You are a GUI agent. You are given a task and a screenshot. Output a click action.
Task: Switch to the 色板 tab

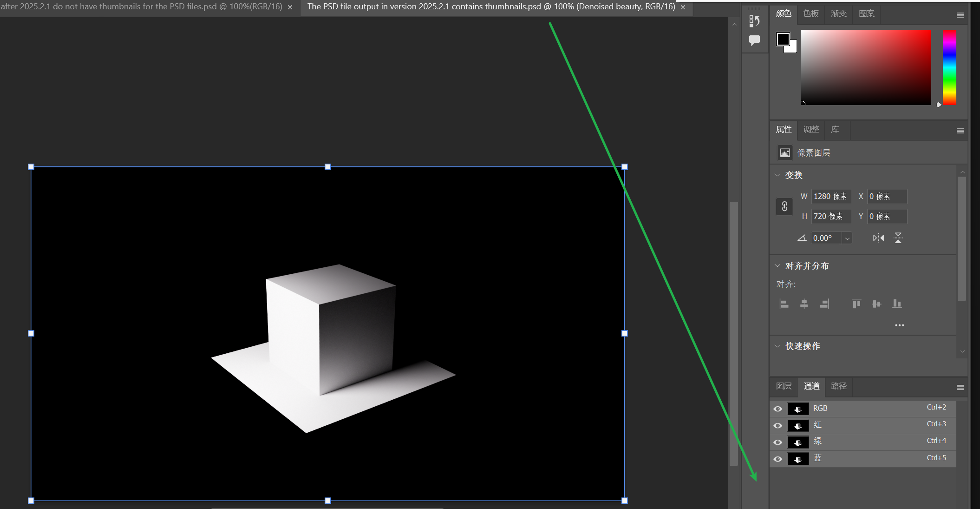pos(811,14)
